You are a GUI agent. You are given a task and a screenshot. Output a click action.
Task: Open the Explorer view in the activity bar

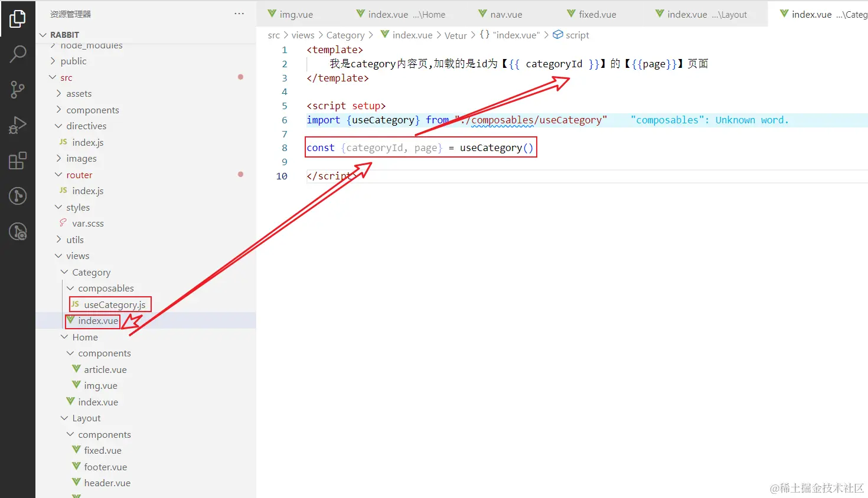18,19
